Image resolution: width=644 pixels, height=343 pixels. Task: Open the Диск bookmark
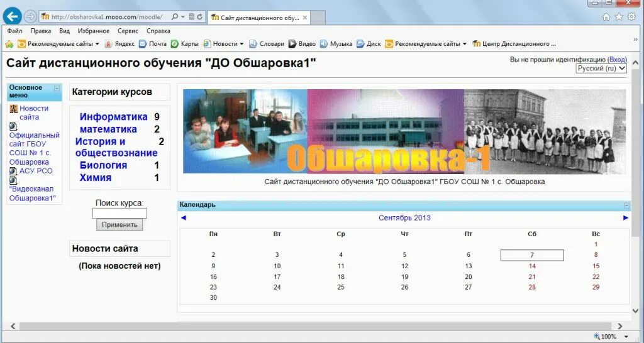pyautogui.click(x=369, y=44)
